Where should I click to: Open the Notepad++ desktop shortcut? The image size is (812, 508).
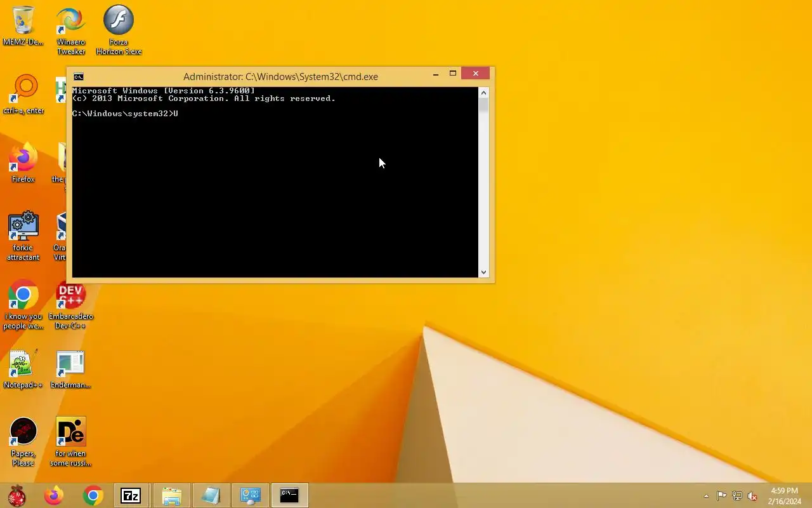click(23, 369)
